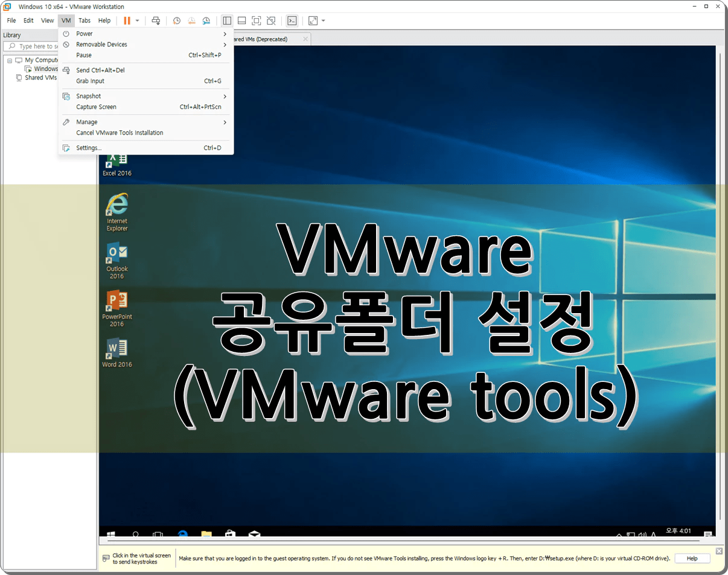Image resolution: width=728 pixels, height=575 pixels.
Task: Click the guest volume tray icon
Action: click(642, 535)
